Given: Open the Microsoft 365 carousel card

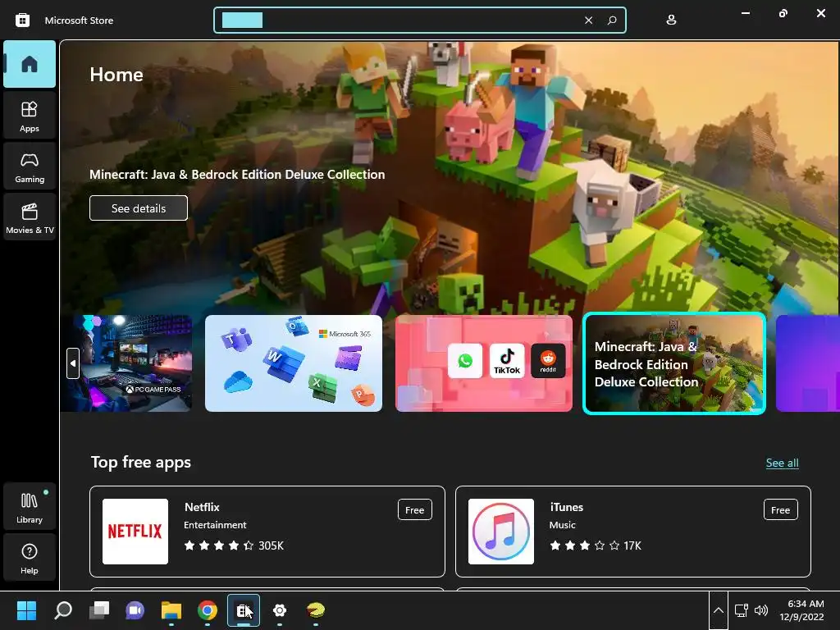Looking at the screenshot, I should coord(294,363).
